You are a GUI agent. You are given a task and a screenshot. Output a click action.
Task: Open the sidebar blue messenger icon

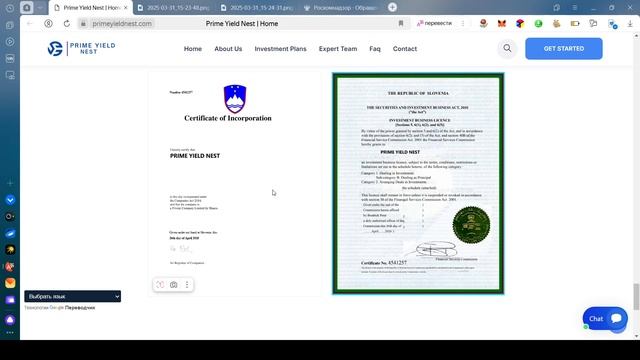click(x=10, y=233)
